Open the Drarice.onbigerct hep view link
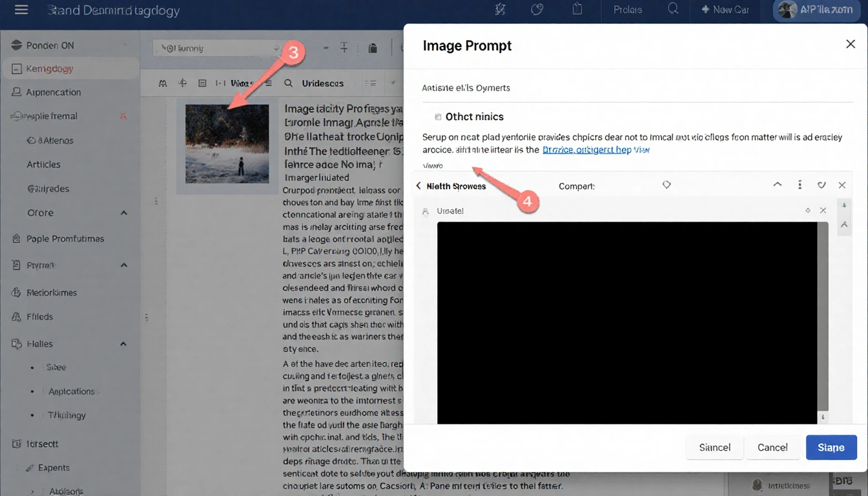This screenshot has width=868, height=496. click(595, 150)
